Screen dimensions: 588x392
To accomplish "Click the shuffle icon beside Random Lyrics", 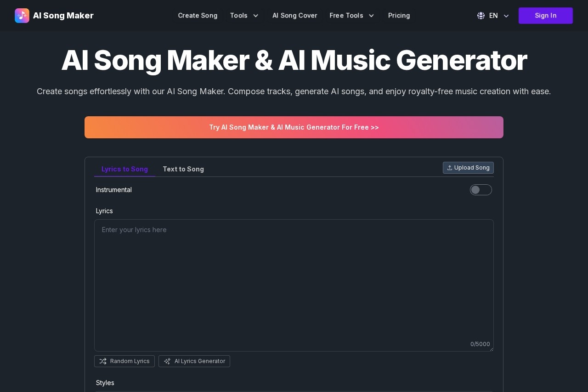I will 103,361.
